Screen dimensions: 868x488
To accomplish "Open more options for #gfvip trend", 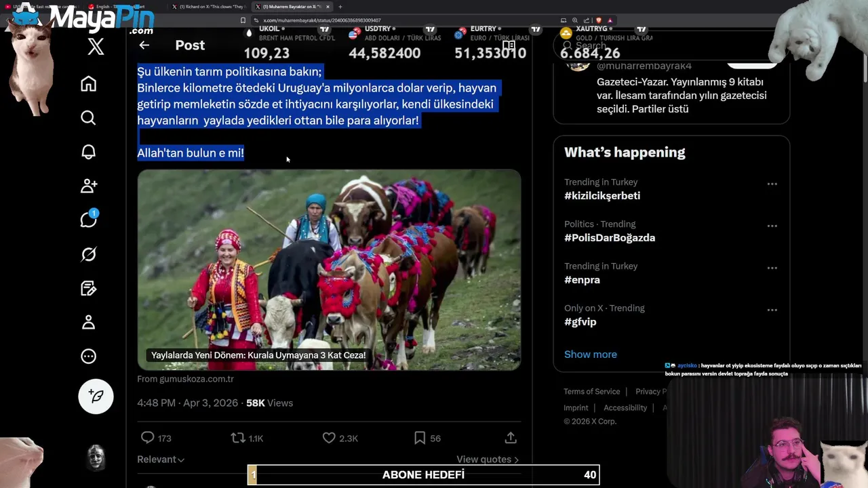I will click(x=772, y=310).
